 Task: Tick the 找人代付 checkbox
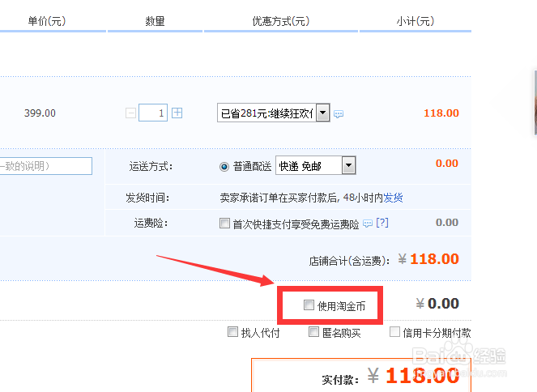coord(234,332)
